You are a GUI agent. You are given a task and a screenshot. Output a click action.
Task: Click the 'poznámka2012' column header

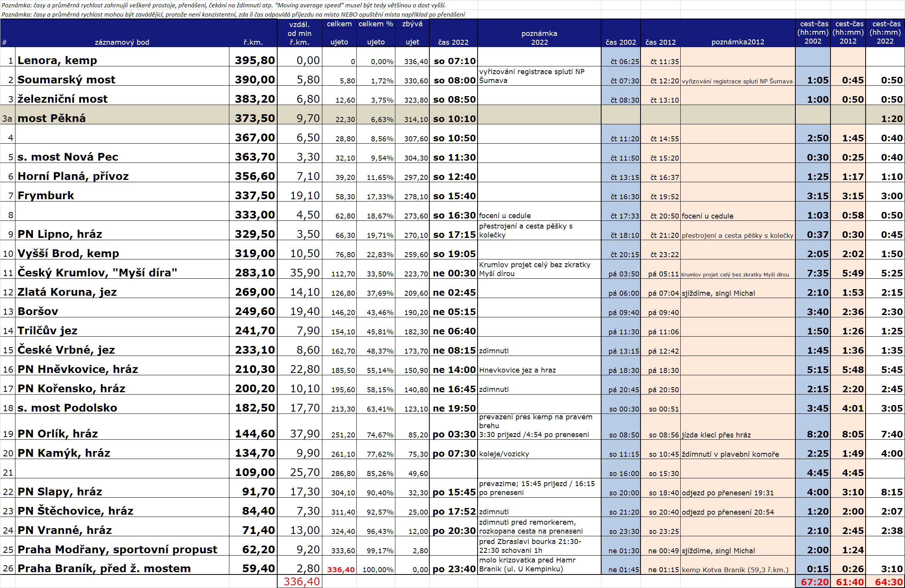(x=737, y=42)
